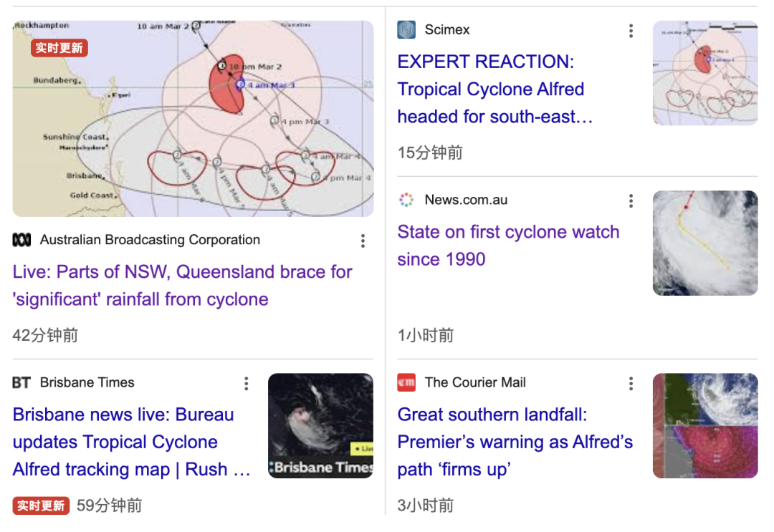Open more options for the ABC article
The height and width of the screenshot is (532, 774).
pyautogui.click(x=363, y=241)
